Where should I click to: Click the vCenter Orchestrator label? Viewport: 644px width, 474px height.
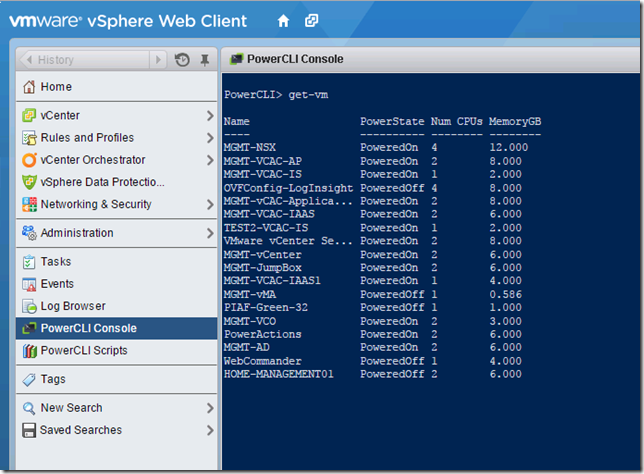tap(93, 160)
